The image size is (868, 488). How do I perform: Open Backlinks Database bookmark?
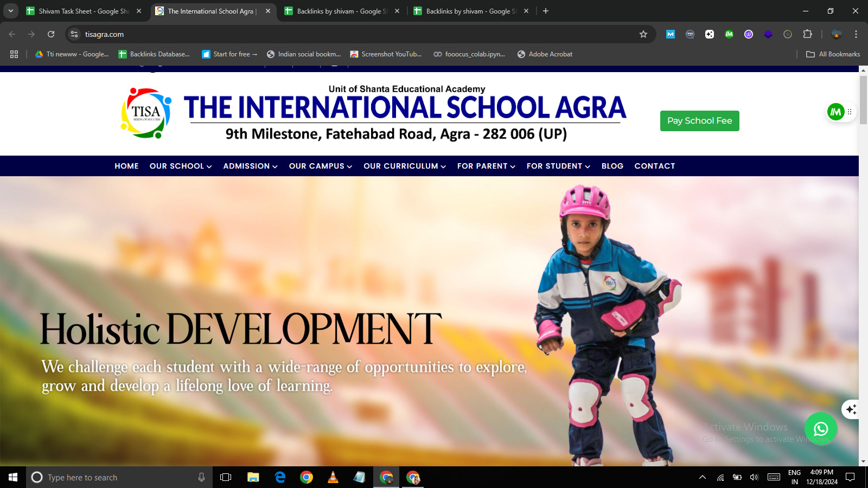point(154,54)
